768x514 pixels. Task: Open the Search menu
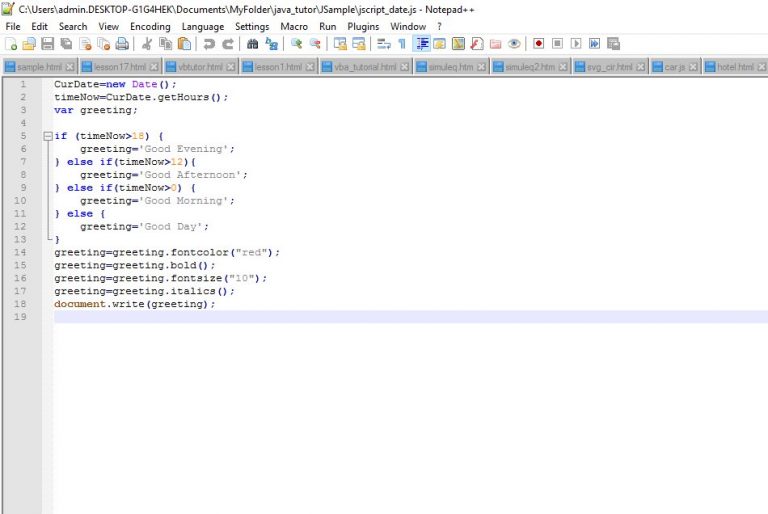point(73,26)
